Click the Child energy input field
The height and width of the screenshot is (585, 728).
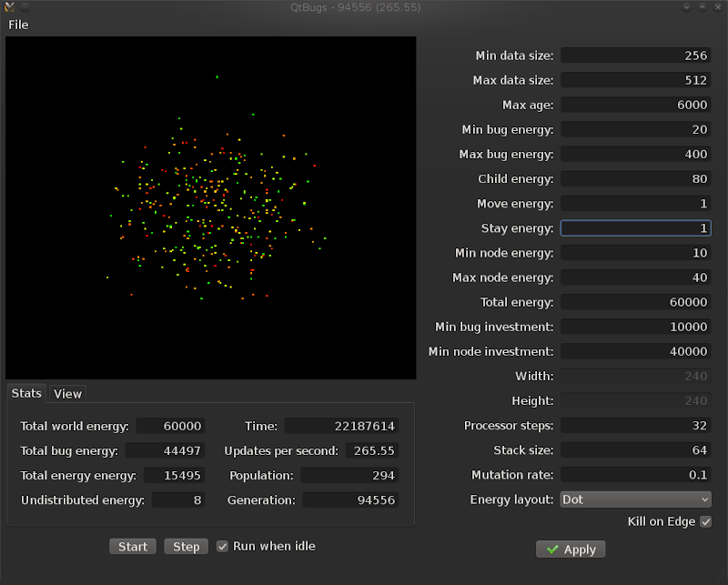pyautogui.click(x=635, y=179)
